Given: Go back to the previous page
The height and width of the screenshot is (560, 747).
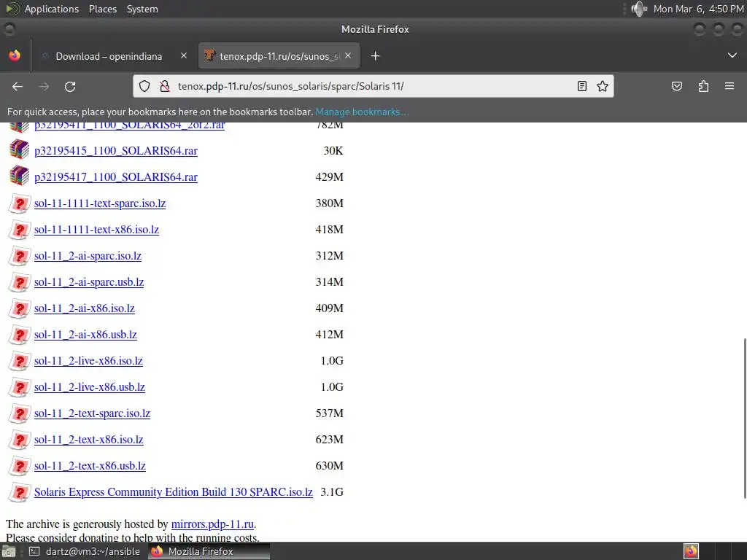Looking at the screenshot, I should point(18,86).
